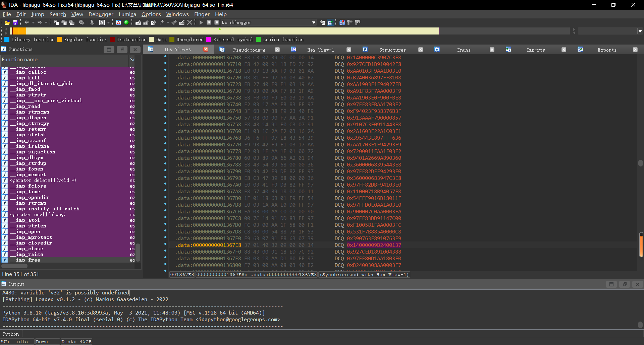Close the Pseudocode-A tab
Screen dimensions: 644x345
coord(277,49)
